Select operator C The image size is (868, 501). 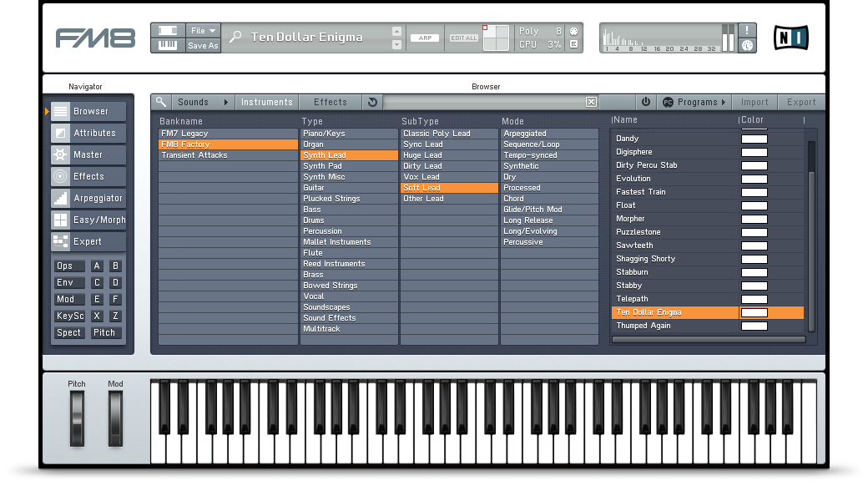tap(97, 282)
